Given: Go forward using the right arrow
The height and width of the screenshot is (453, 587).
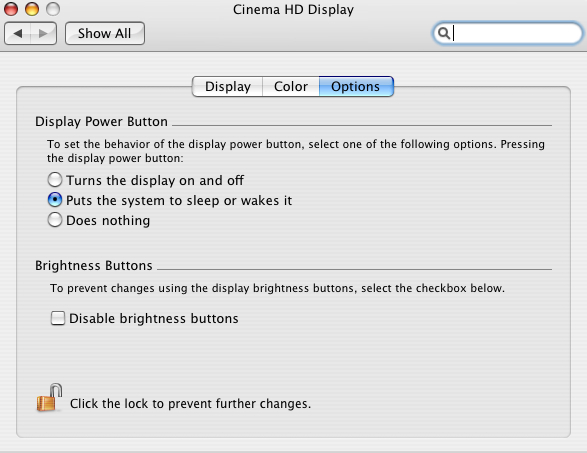Looking at the screenshot, I should pyautogui.click(x=43, y=33).
